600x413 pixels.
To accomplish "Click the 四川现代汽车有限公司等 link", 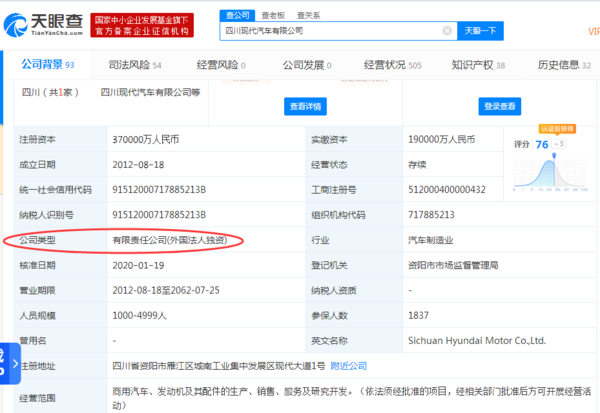I will click(150, 92).
